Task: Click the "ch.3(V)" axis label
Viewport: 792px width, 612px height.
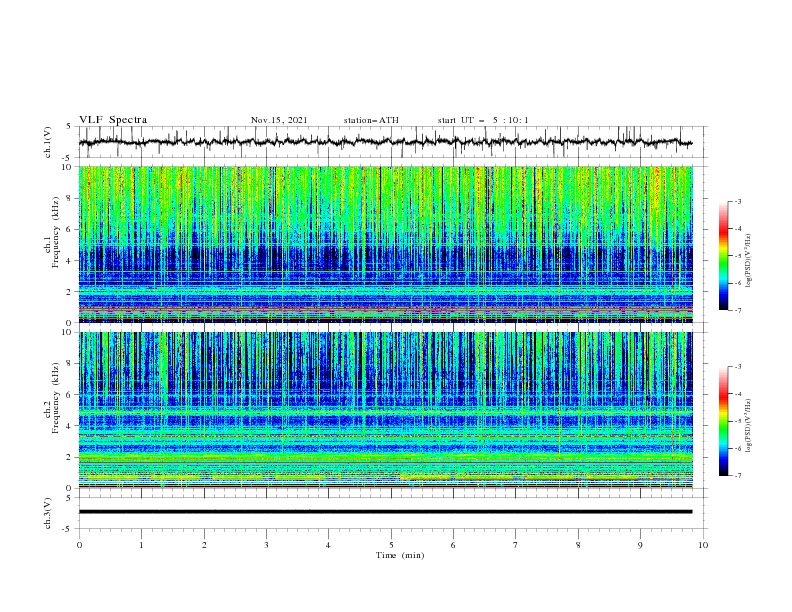Action: pyautogui.click(x=48, y=513)
